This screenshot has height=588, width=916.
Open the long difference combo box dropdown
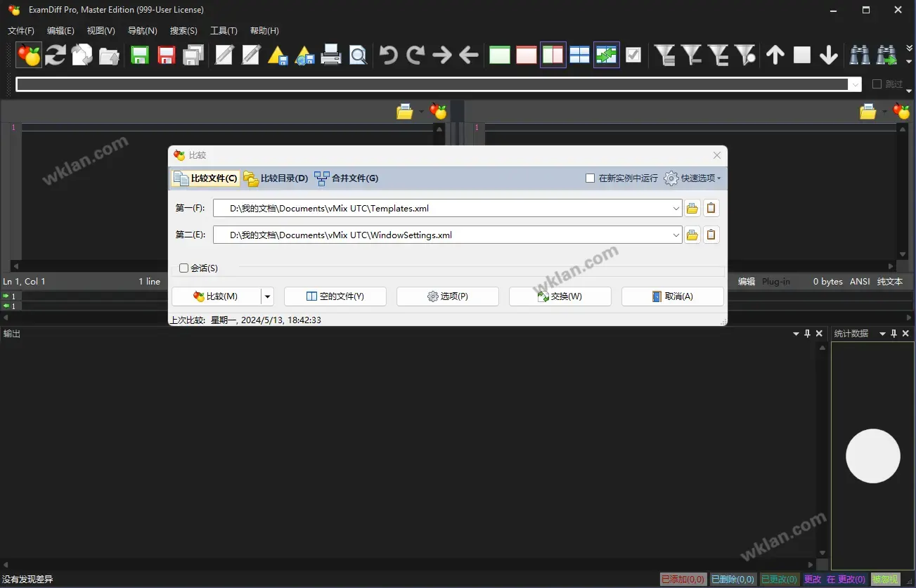point(855,84)
